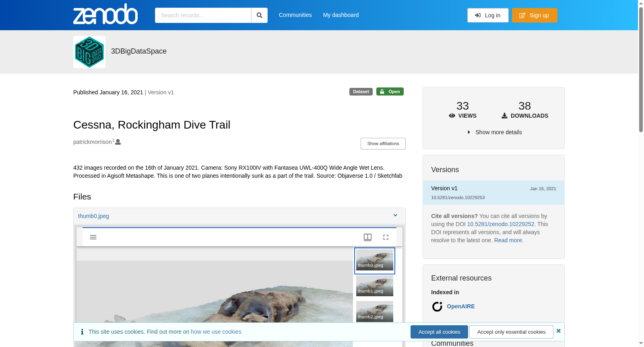Open the Communities menu item
The image size is (644, 347).
point(295,15)
